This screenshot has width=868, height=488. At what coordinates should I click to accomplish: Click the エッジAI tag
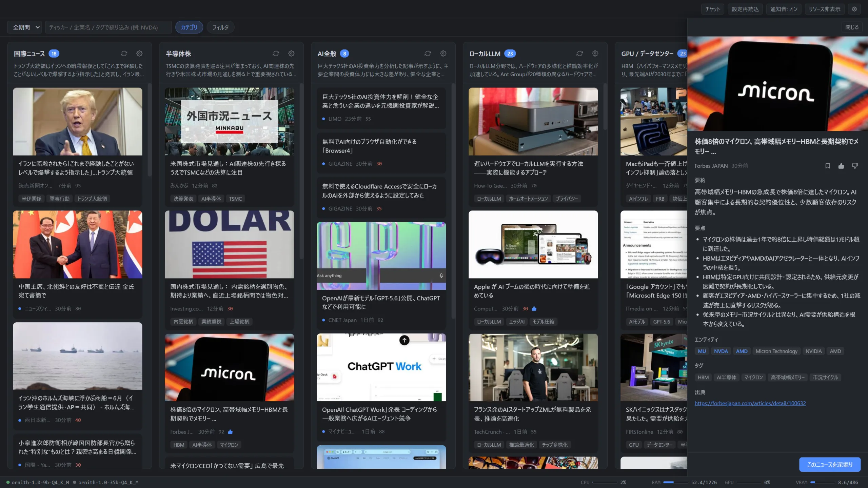[517, 322]
